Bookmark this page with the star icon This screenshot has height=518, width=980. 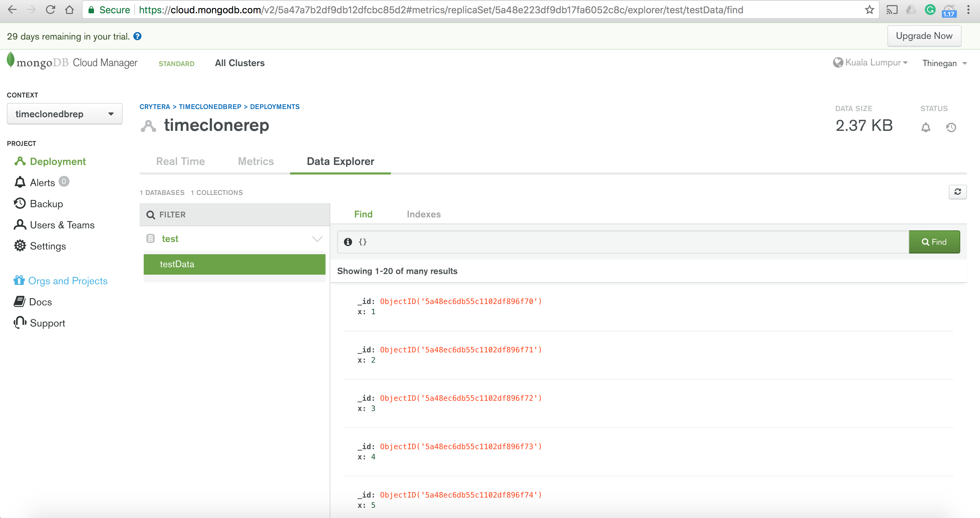pos(869,10)
